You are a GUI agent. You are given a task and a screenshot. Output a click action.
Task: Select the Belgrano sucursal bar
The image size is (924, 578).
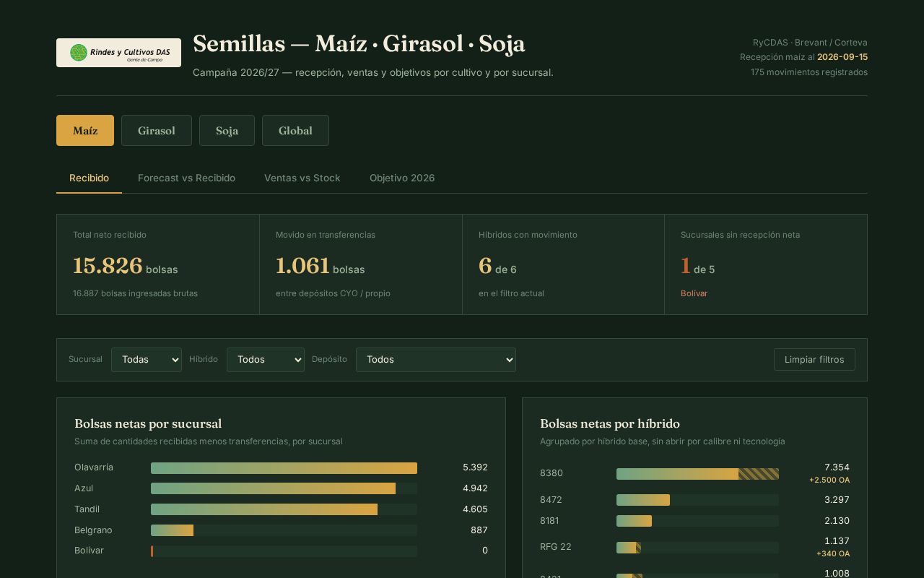(x=172, y=530)
